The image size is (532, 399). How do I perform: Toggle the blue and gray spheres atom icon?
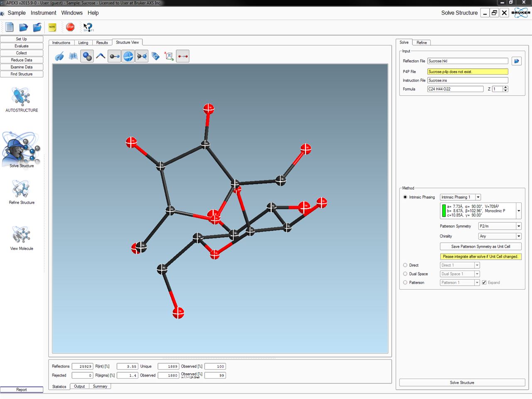pos(87,56)
